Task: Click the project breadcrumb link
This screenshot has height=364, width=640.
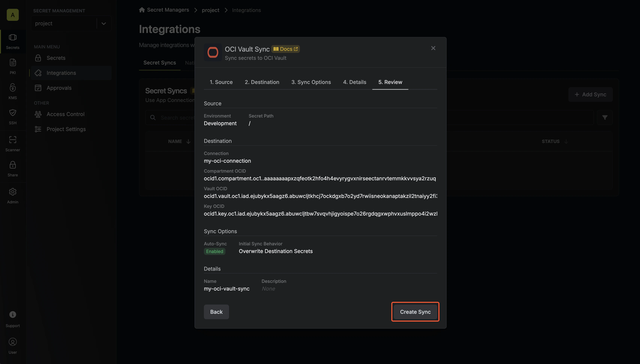Action: (x=210, y=10)
